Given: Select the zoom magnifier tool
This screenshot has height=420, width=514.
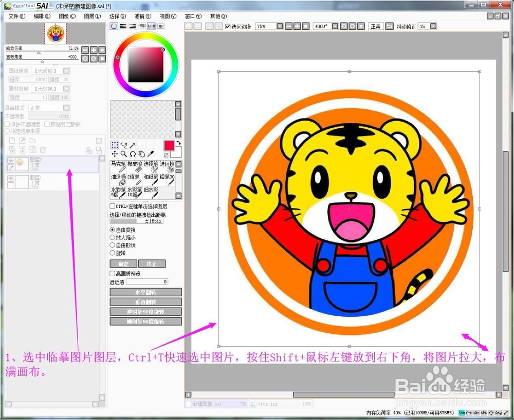Looking at the screenshot, I should pos(123,154).
